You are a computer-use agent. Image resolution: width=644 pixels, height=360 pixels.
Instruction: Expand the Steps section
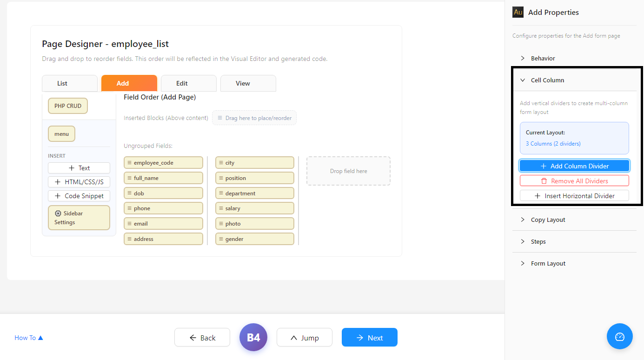click(x=574, y=241)
